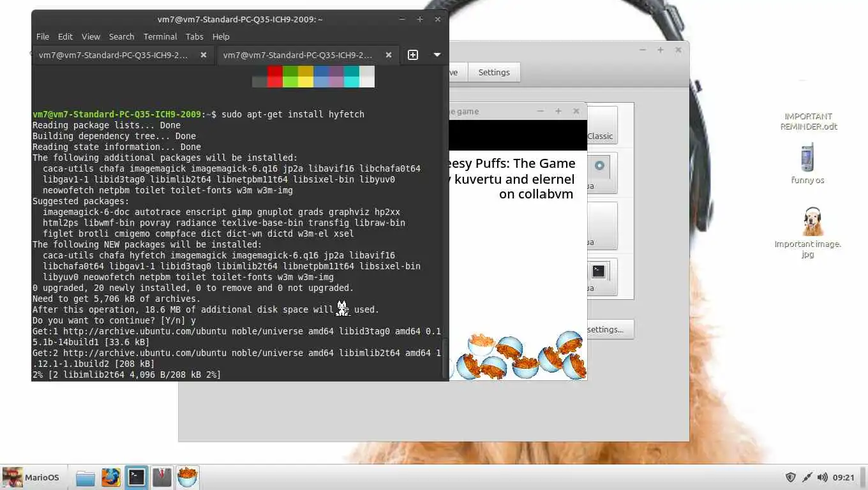Image resolution: width=868 pixels, height=490 pixels.
Task: Click the Cheesy Puffs bowl taskbar icon
Action: 187,477
